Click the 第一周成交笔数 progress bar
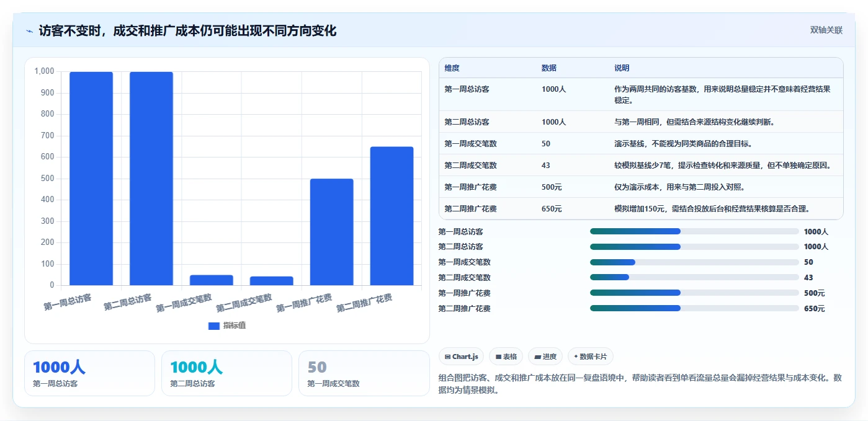The width and height of the screenshot is (868, 421). coord(694,262)
